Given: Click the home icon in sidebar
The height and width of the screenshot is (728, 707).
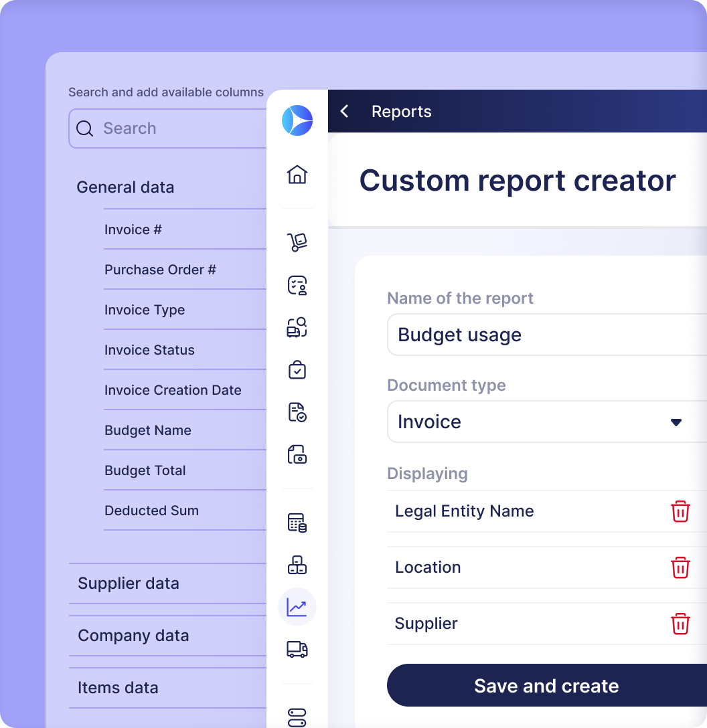Looking at the screenshot, I should 297,175.
